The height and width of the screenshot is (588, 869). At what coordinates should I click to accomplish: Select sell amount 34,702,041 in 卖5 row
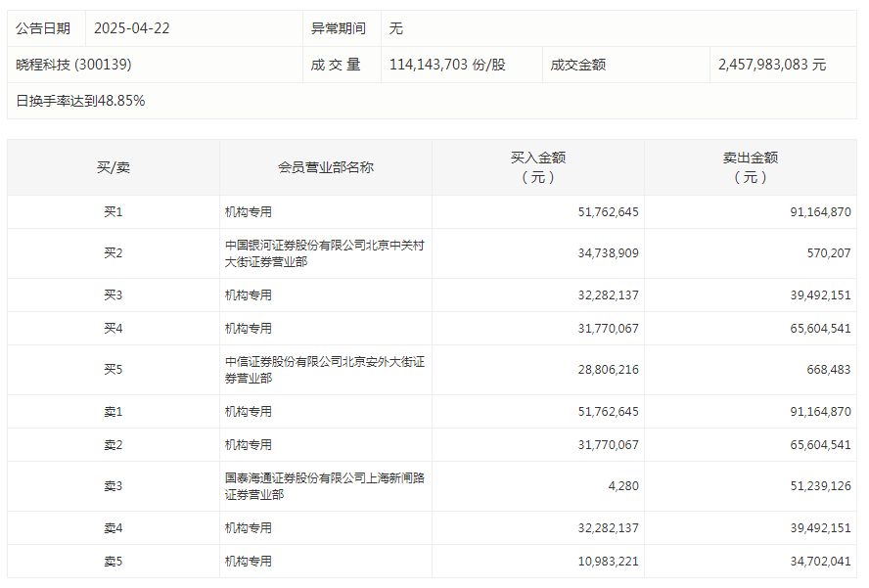tap(820, 562)
